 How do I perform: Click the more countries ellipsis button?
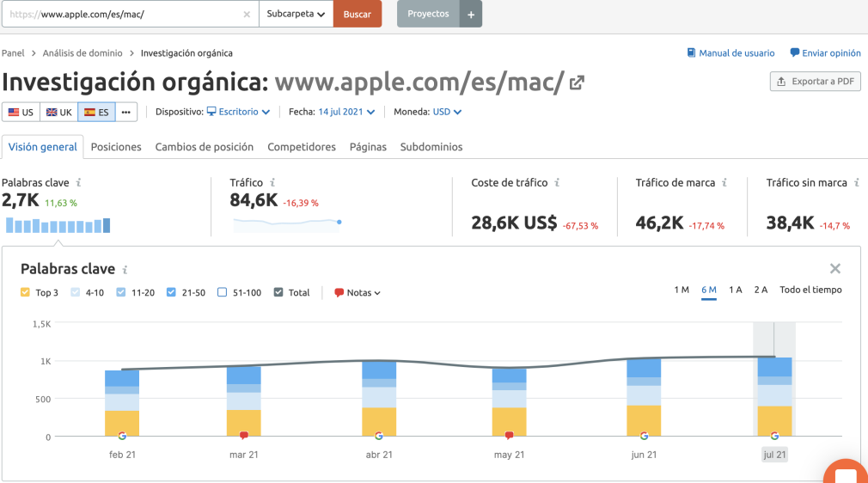(x=126, y=112)
